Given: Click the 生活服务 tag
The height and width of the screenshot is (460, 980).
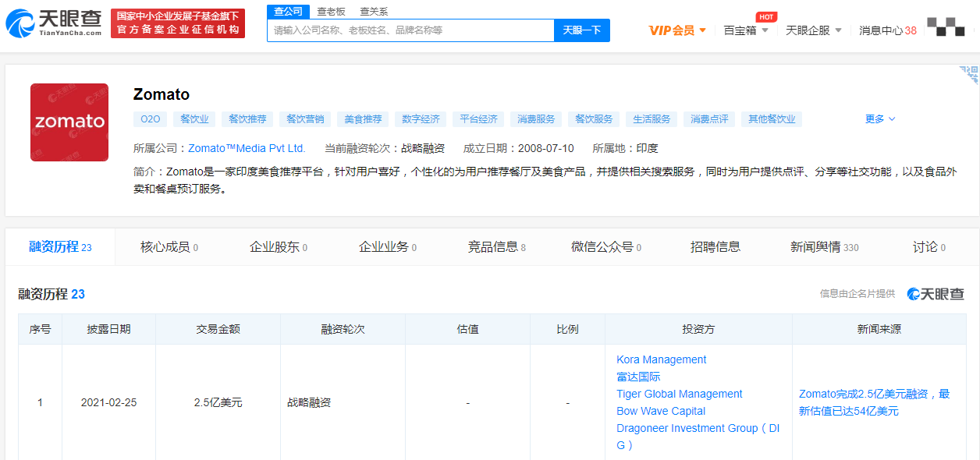Looking at the screenshot, I should tap(652, 119).
